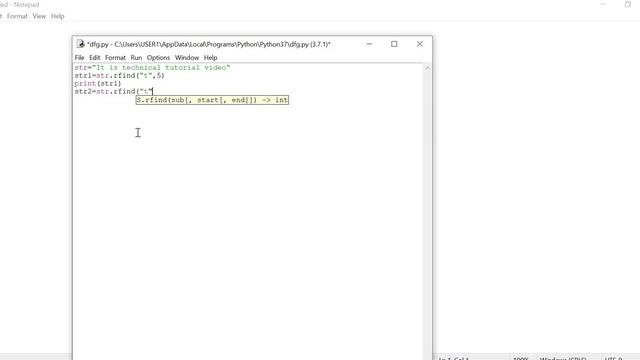Open the Format menu in IDLE editor
Viewport: 640px width, 360px height.
coord(116,58)
